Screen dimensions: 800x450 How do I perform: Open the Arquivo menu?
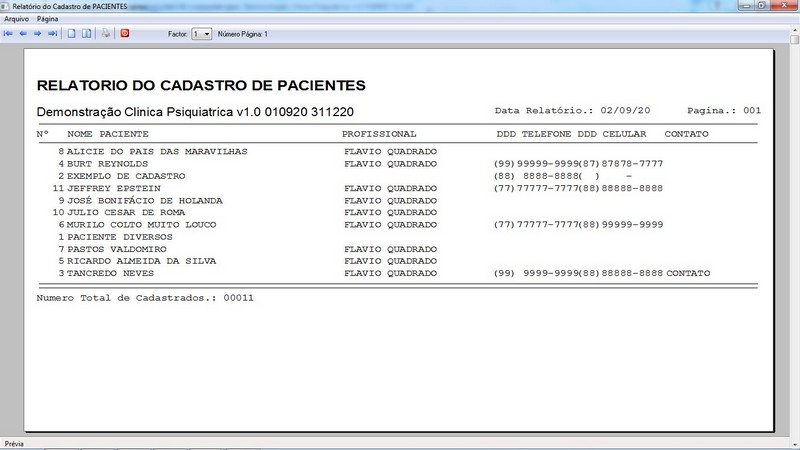16,19
